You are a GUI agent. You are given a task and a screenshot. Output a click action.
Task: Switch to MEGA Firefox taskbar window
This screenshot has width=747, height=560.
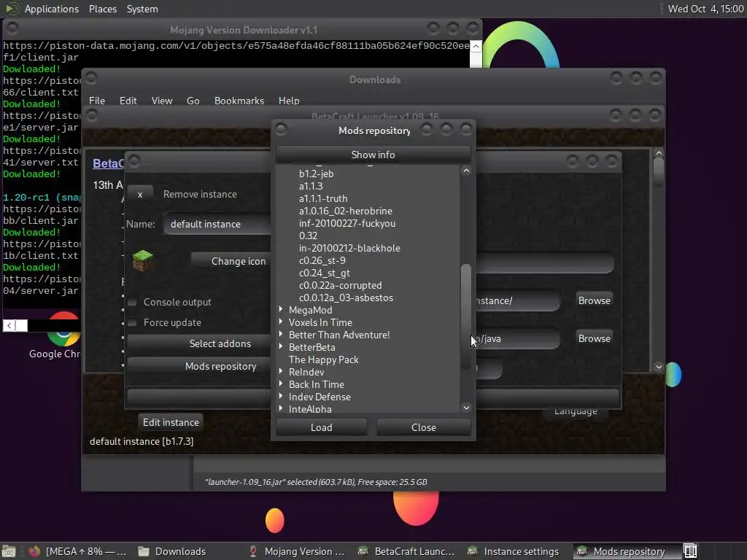[x=77, y=551]
